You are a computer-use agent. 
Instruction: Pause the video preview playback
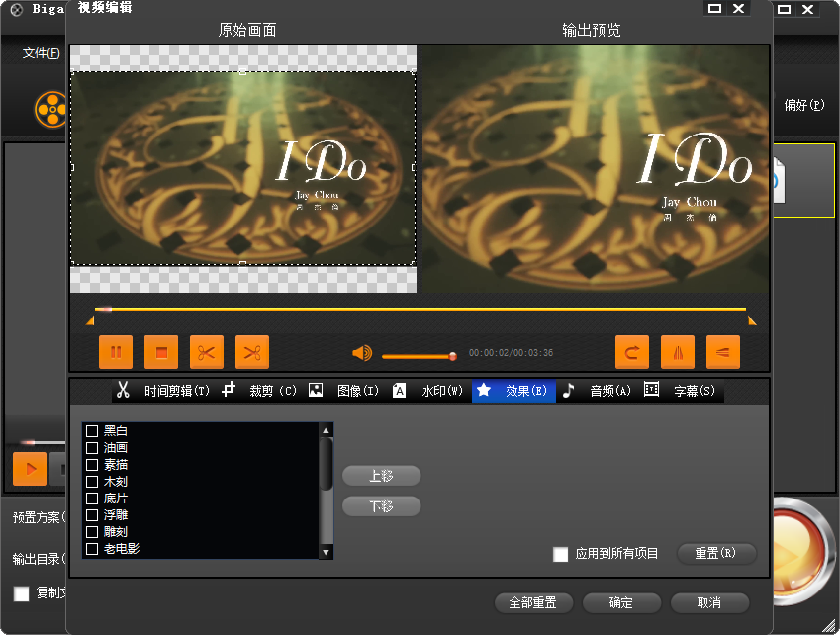point(116,352)
